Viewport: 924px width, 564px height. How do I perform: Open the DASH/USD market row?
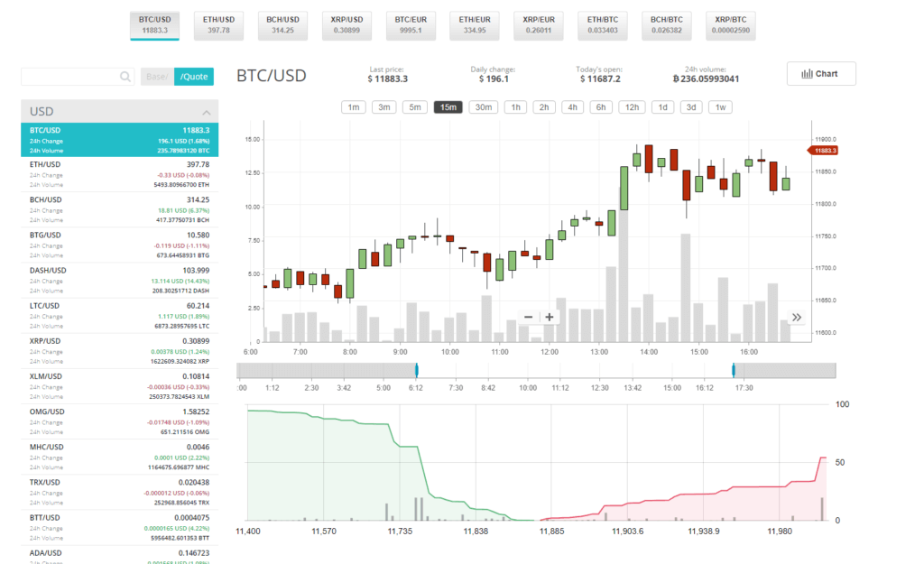120,281
